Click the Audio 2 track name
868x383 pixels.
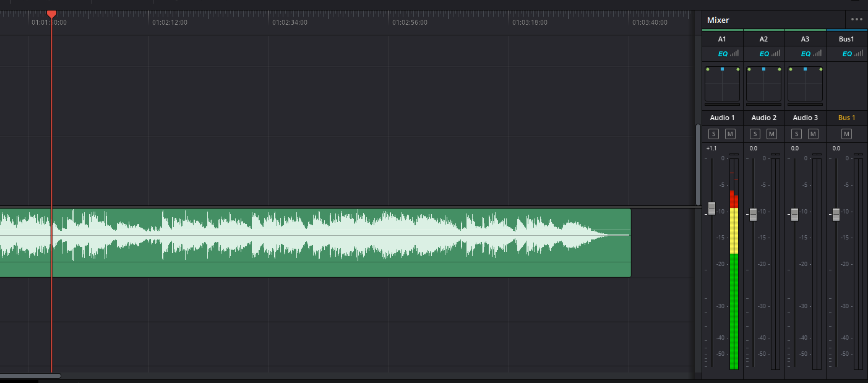(x=763, y=118)
